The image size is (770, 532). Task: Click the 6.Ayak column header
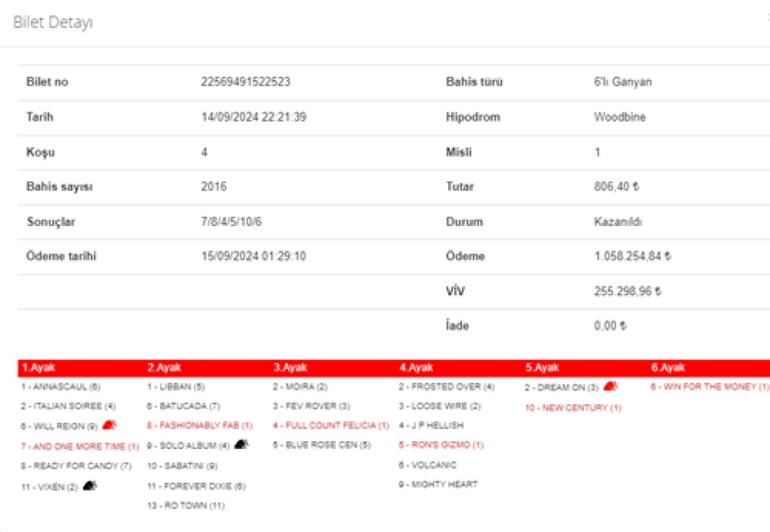point(667,368)
